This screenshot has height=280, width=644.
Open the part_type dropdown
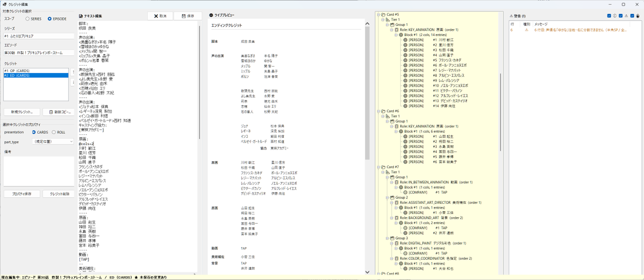pyautogui.click(x=53, y=141)
